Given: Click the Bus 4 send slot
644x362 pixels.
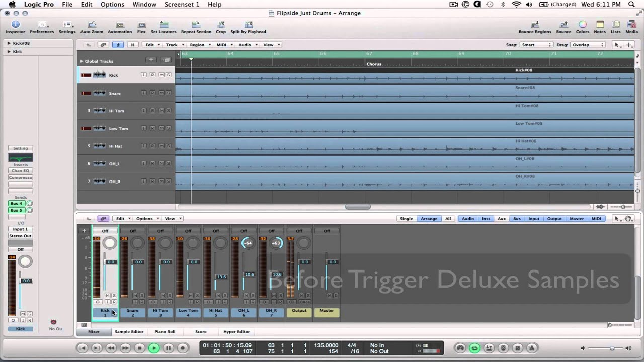Looking at the screenshot, I should (x=17, y=204).
